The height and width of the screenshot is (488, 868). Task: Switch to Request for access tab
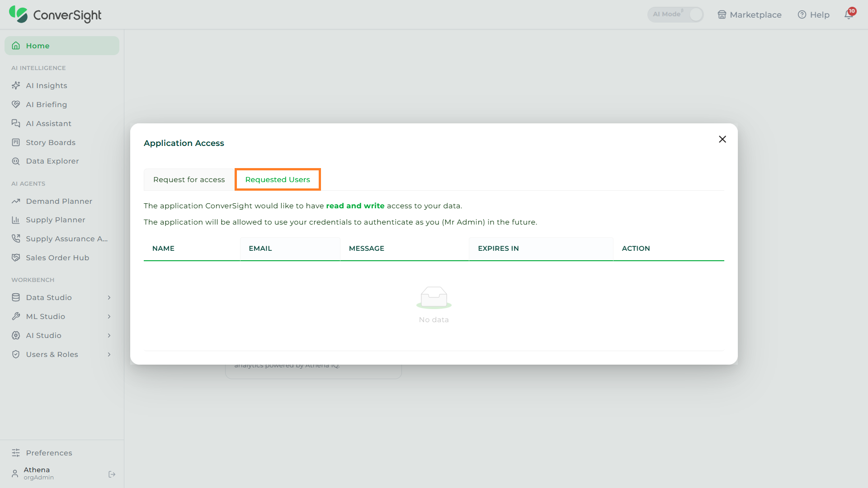coord(189,179)
